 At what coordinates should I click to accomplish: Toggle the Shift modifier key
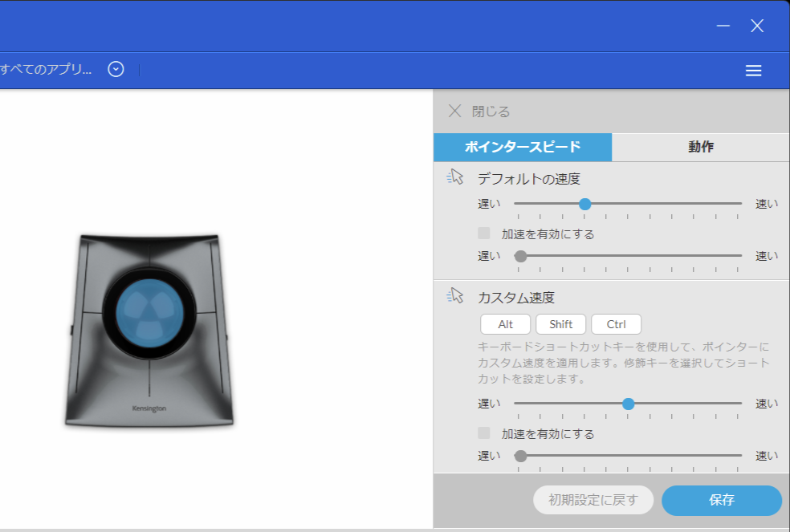click(x=560, y=324)
